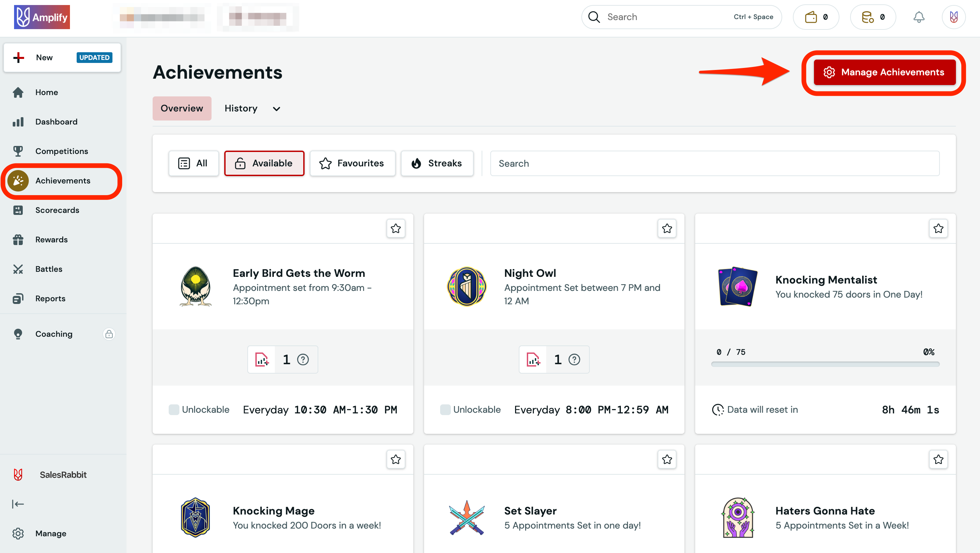
Task: Open the Competitions trophy section
Action: point(62,151)
